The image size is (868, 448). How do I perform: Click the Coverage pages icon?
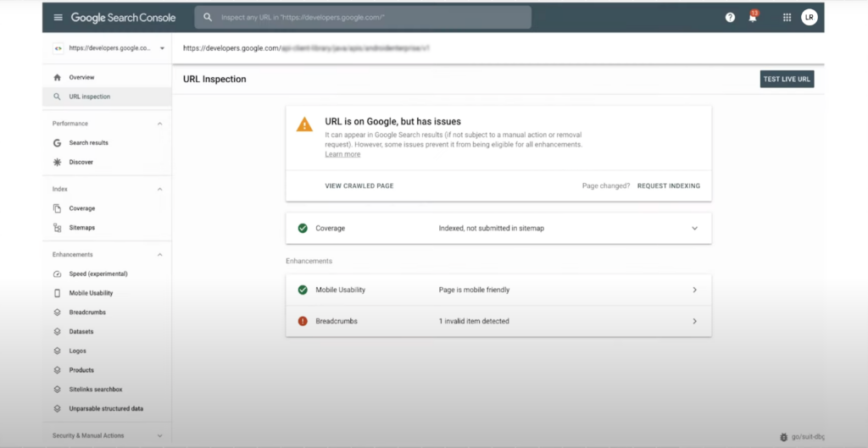57,208
